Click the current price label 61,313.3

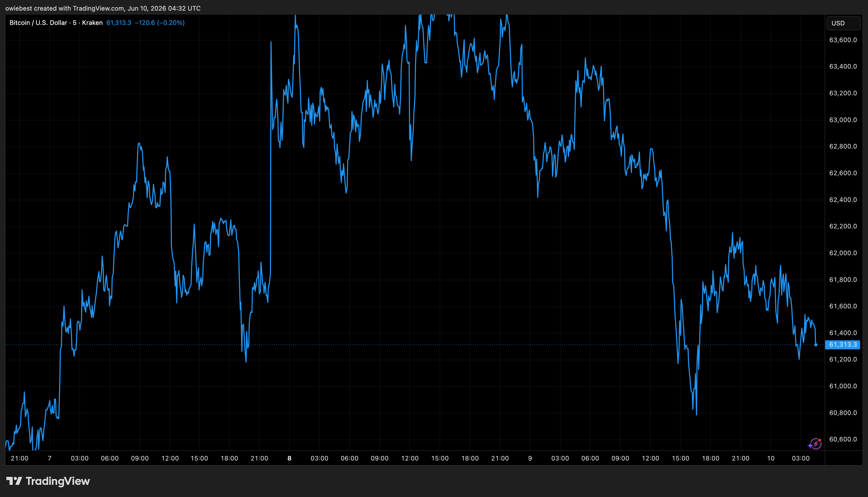842,344
